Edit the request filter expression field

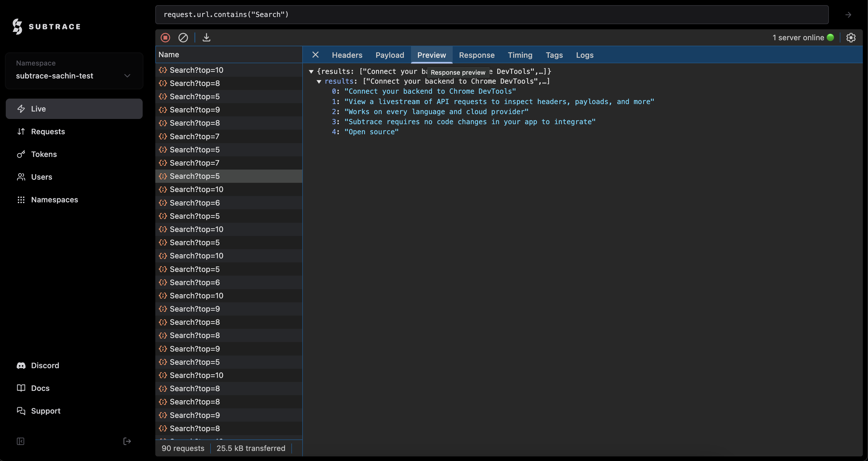coord(492,15)
